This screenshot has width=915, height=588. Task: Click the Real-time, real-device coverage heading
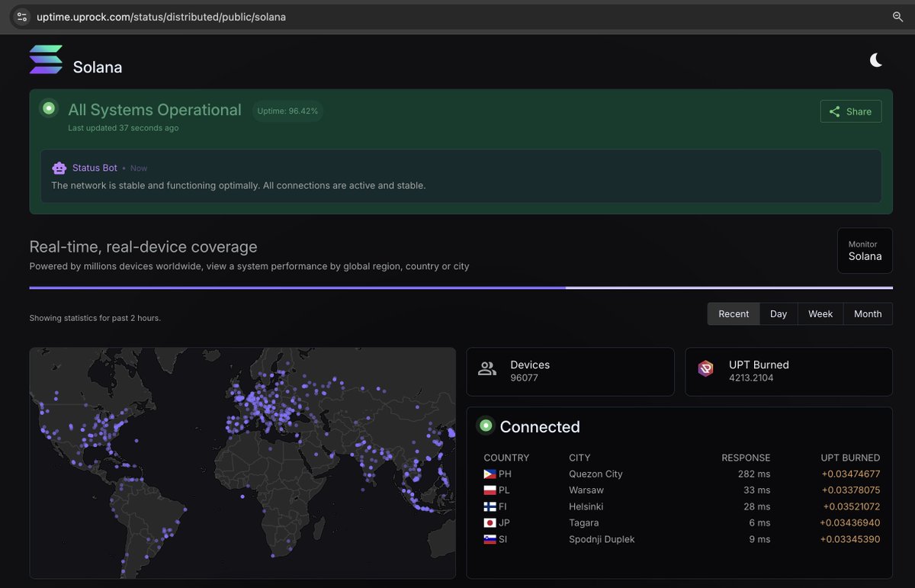(x=143, y=246)
